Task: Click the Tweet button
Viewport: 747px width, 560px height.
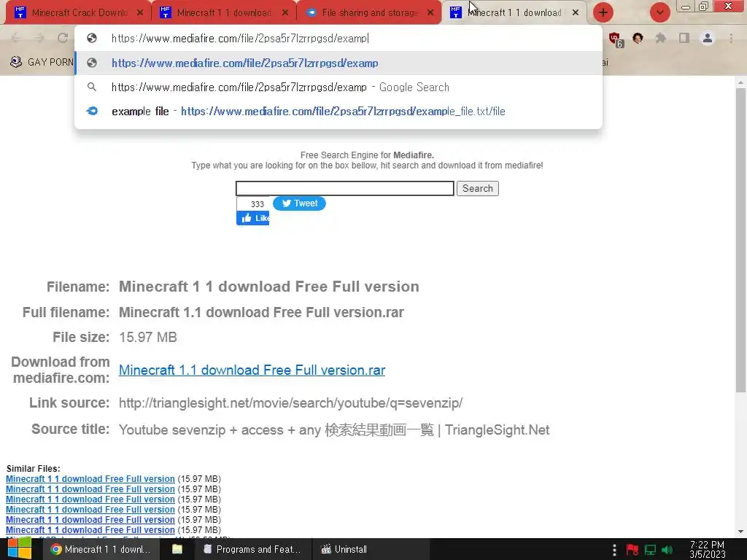Action: click(x=299, y=203)
